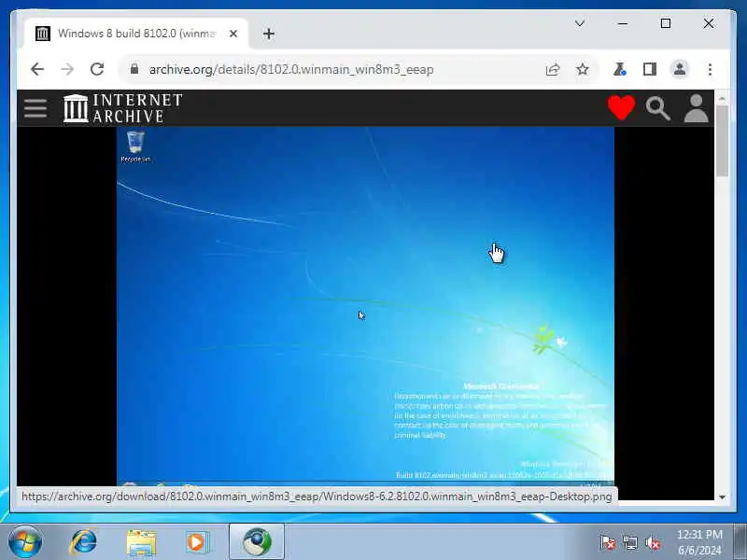This screenshot has height=560, width=747.
Task: Open Windows Explorer from taskbar
Action: click(141, 542)
